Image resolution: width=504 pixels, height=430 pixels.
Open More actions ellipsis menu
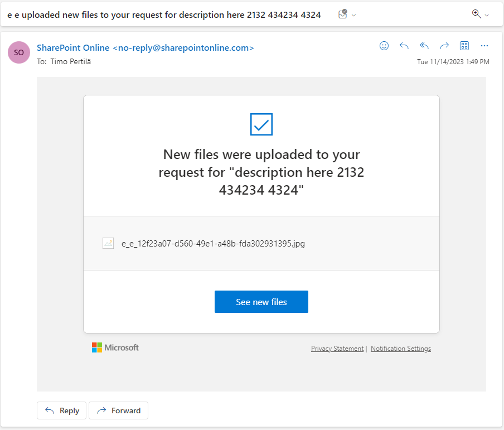tap(484, 46)
